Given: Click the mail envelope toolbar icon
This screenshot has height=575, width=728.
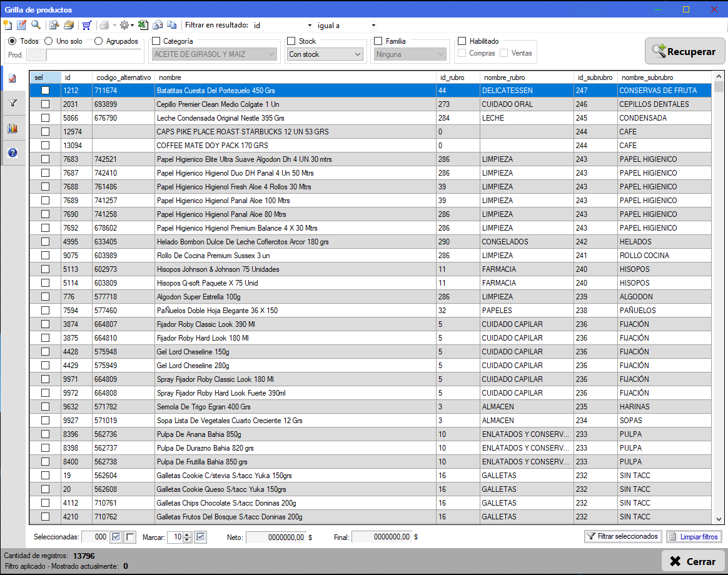Looking at the screenshot, I should pyautogui.click(x=158, y=25).
